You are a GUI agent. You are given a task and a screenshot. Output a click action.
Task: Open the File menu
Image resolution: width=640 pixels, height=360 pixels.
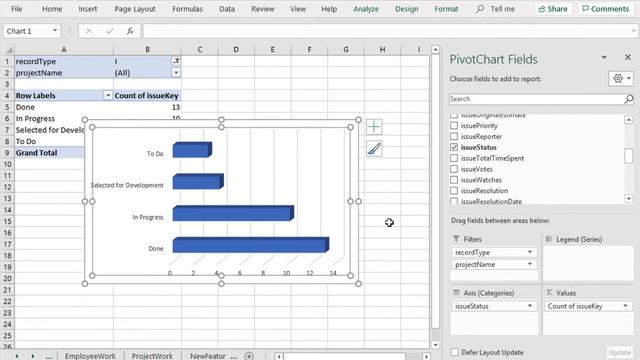tap(17, 9)
